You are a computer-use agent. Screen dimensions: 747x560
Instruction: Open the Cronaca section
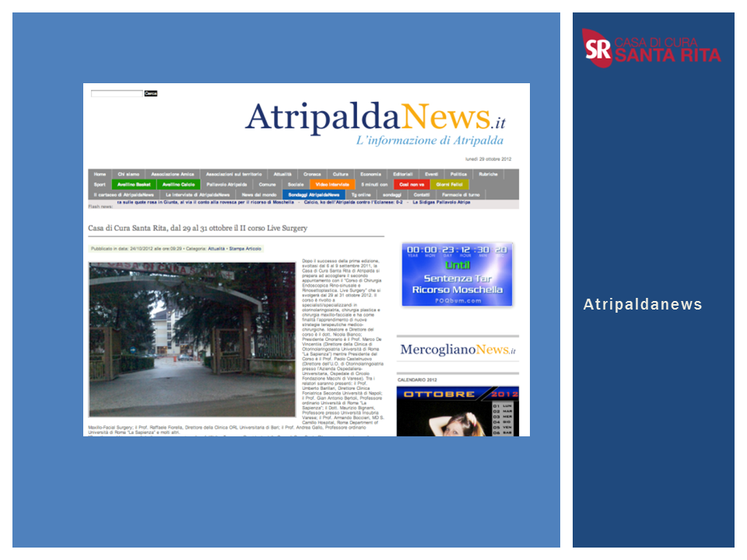312,174
